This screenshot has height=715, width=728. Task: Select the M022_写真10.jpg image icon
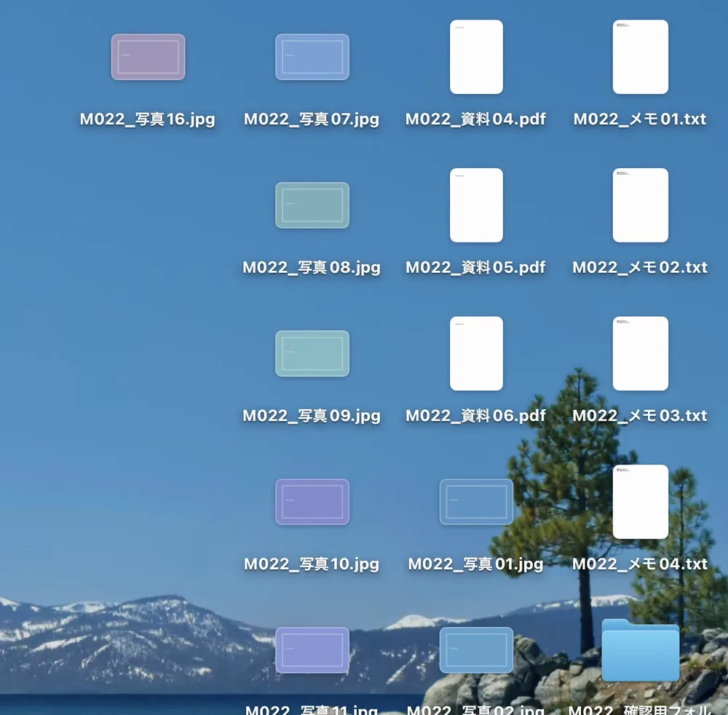312,502
